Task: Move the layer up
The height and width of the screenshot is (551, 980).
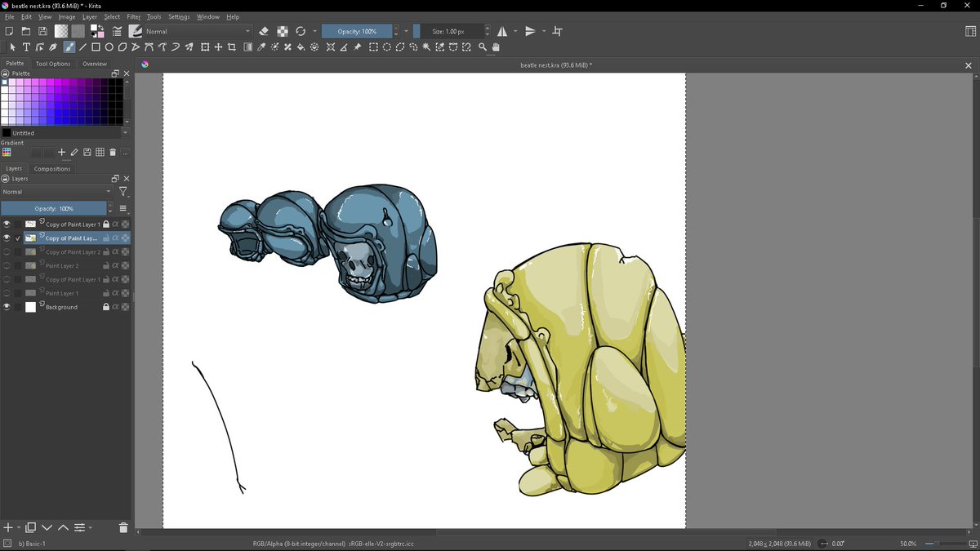Action: (63, 528)
